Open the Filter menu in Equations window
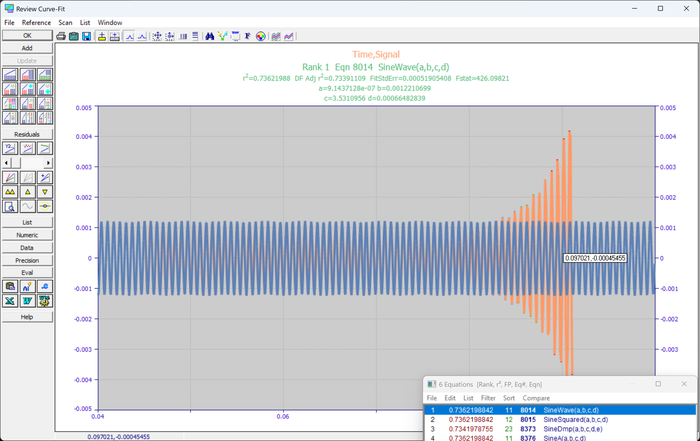The image size is (700, 441). coord(488,398)
